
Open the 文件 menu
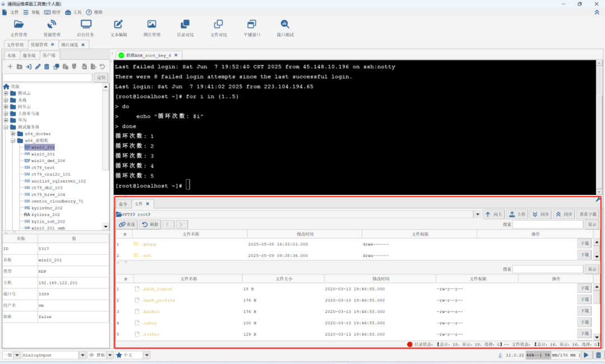pos(11,12)
